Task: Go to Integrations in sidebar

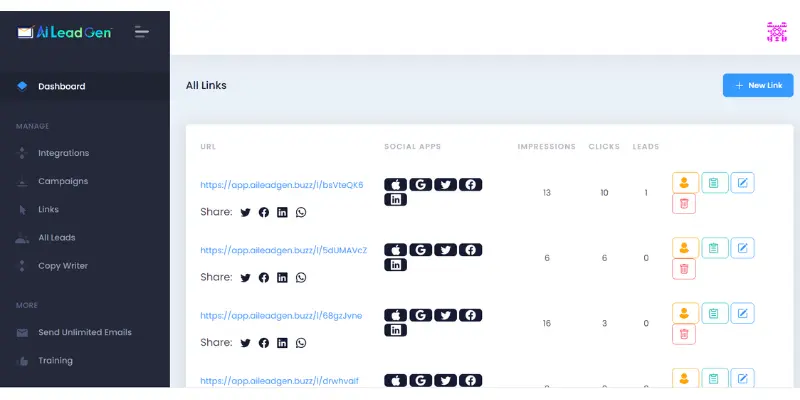Action: (63, 153)
